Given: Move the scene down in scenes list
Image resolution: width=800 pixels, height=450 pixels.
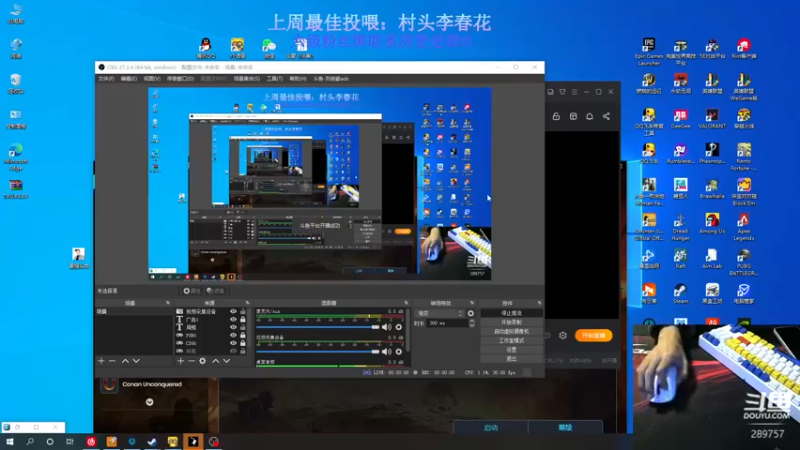Looking at the screenshot, I should click(136, 361).
